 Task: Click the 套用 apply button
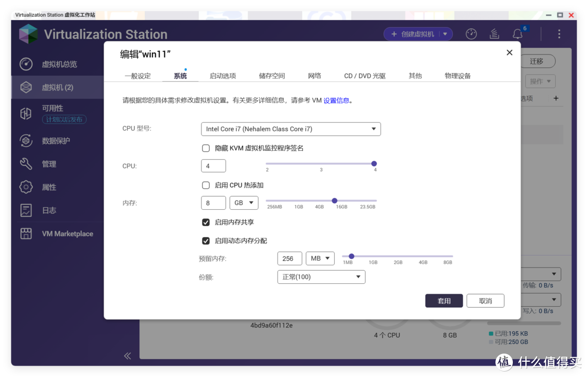click(444, 301)
